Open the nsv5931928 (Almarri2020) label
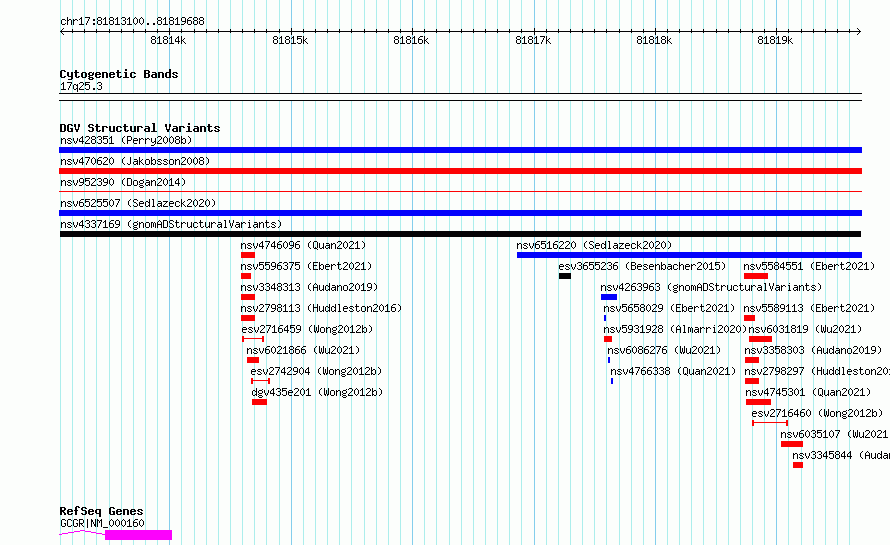890x545 pixels. coord(675,329)
